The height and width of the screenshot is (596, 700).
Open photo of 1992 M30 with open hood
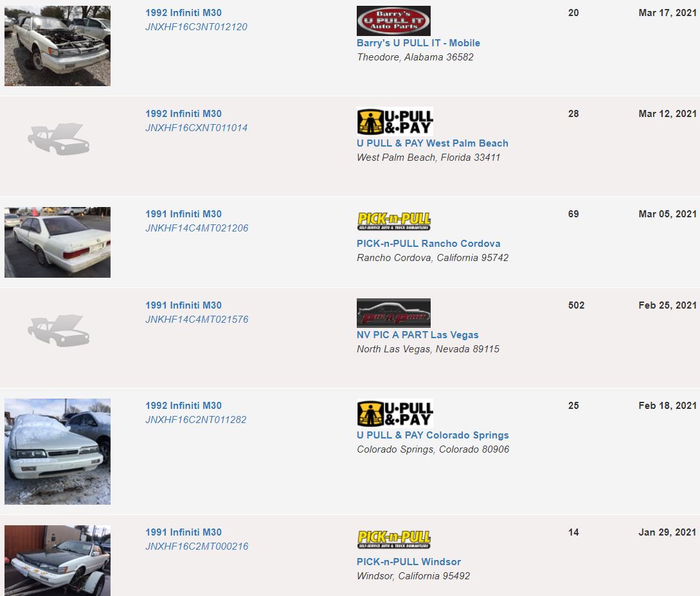coord(58,46)
